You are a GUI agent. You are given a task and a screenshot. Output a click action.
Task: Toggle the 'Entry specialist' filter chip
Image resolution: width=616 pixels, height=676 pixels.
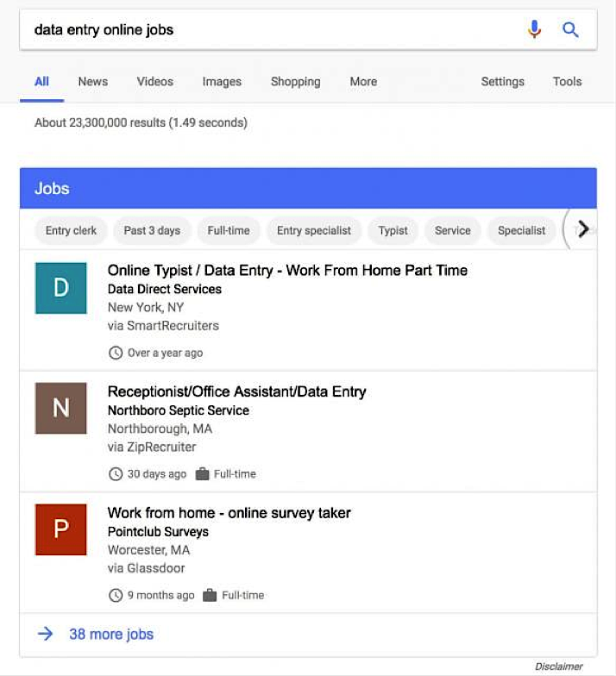[314, 231]
